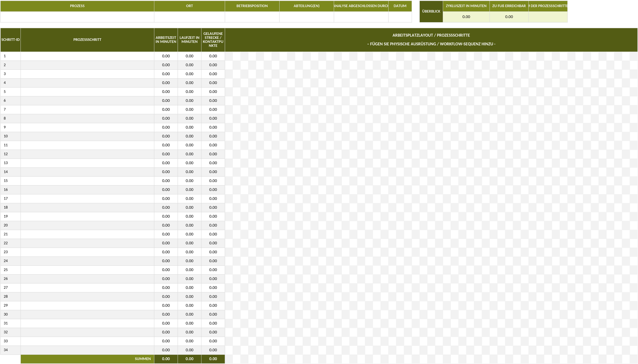Viewport: 638px width, 364px height.
Task: Select Gelaufene Strecke value in row 18
Action: [213, 208]
